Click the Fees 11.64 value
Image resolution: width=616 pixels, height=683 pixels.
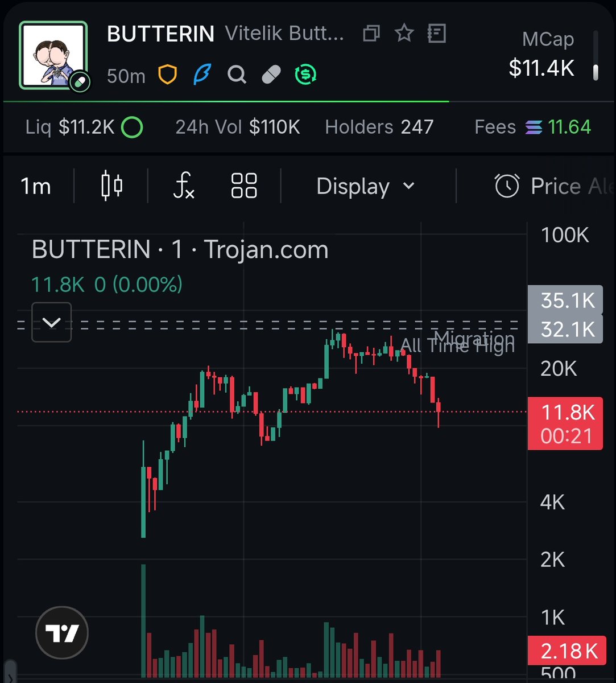569,127
